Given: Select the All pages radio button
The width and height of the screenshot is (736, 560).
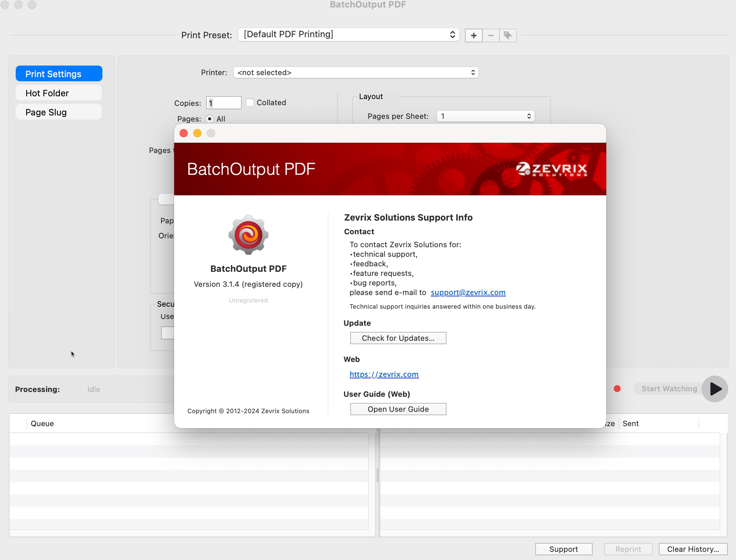Looking at the screenshot, I should pyautogui.click(x=210, y=119).
